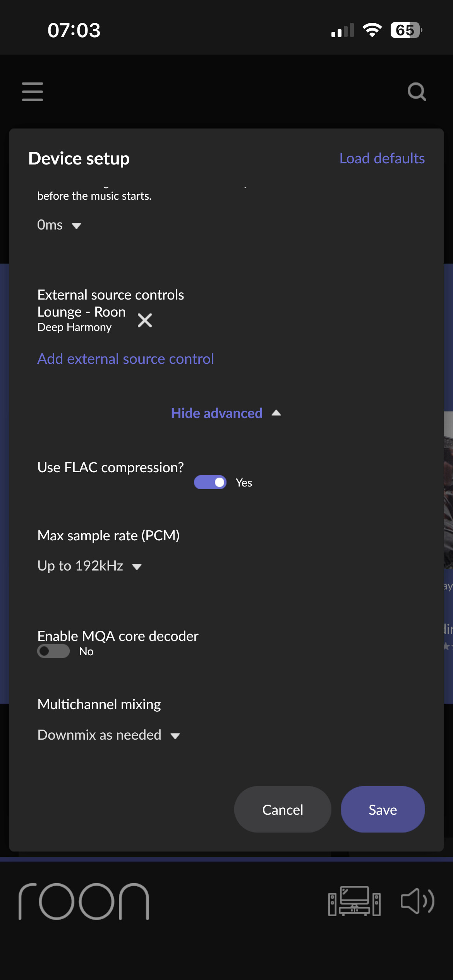Tap the Roon logo
Screen dimensions: 453x980
(84, 901)
